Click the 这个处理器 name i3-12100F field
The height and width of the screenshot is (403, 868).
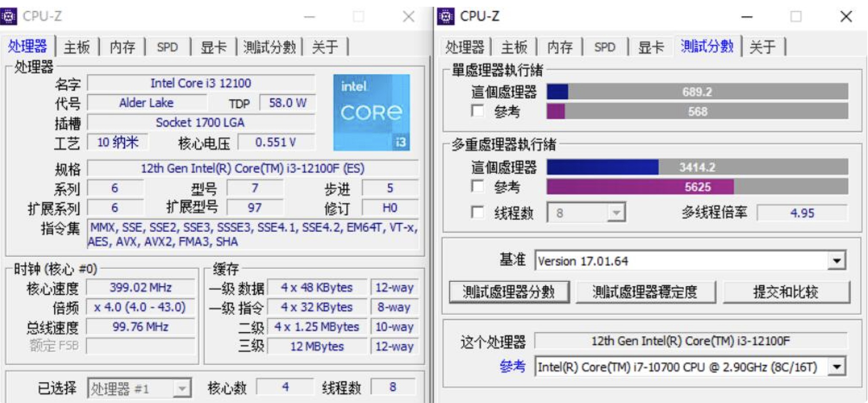click(x=690, y=341)
